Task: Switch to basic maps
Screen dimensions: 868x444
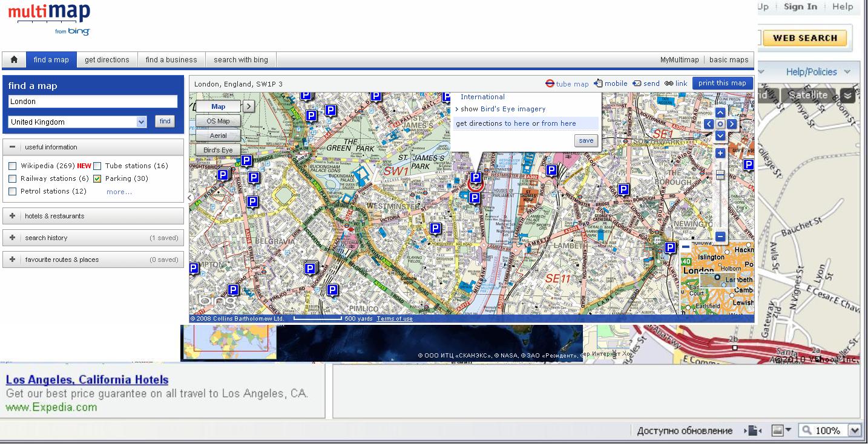Action: point(729,60)
